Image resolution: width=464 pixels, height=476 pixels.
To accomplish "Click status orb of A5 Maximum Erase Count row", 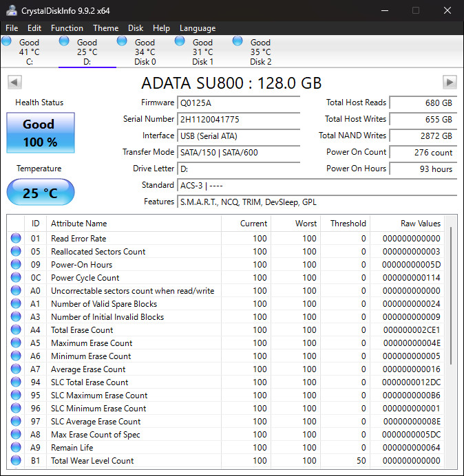I will click(x=16, y=343).
